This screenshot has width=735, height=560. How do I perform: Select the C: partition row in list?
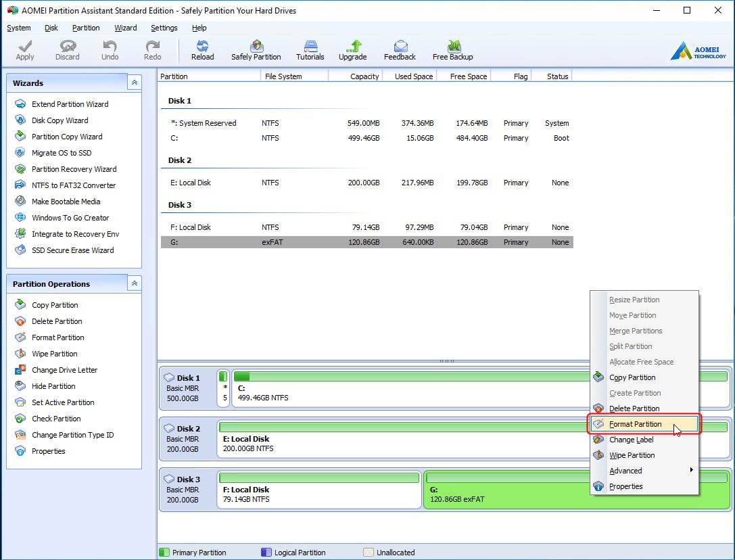[367, 138]
